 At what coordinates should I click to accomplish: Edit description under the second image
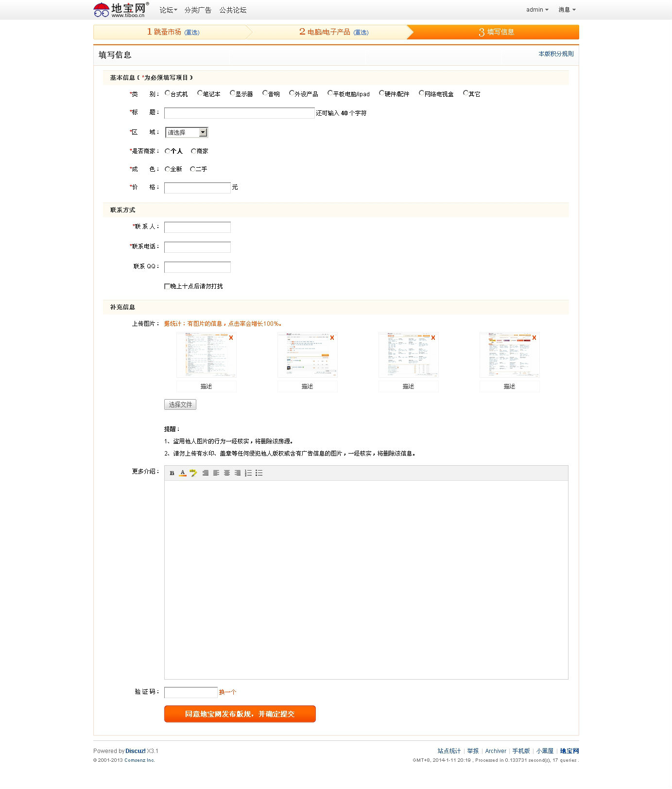tap(308, 386)
